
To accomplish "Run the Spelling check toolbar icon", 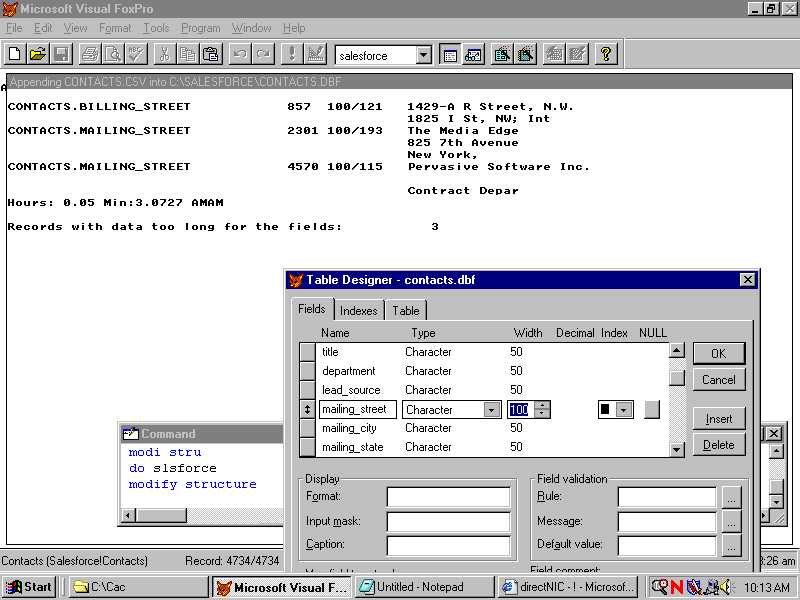I will pos(136,54).
